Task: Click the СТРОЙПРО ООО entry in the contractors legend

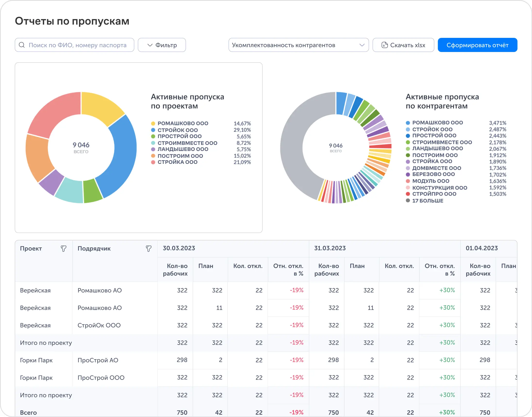Action: (434, 194)
